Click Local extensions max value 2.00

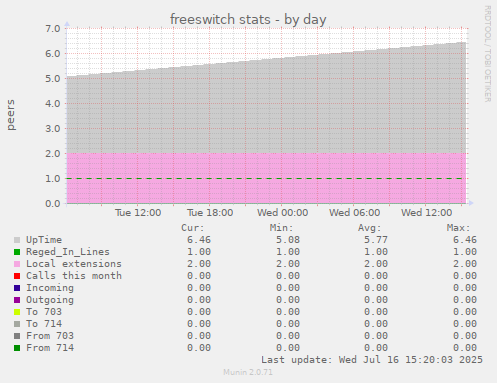pyautogui.click(x=465, y=264)
